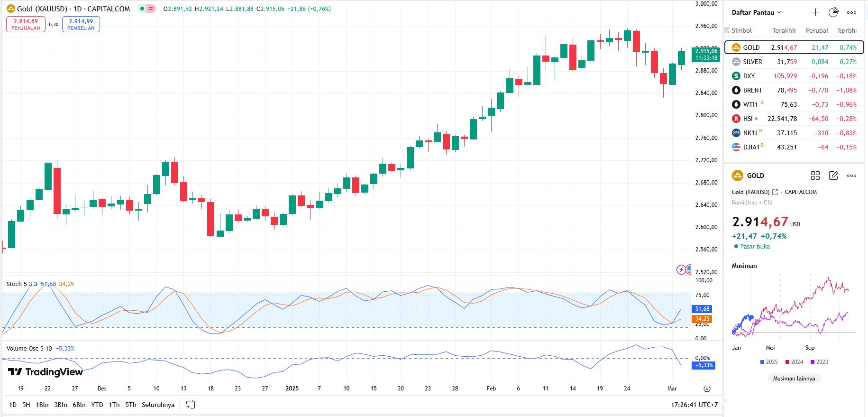This screenshot has width=868, height=417.
Task: Toggle the 2023 seasonal series
Action: [x=819, y=362]
